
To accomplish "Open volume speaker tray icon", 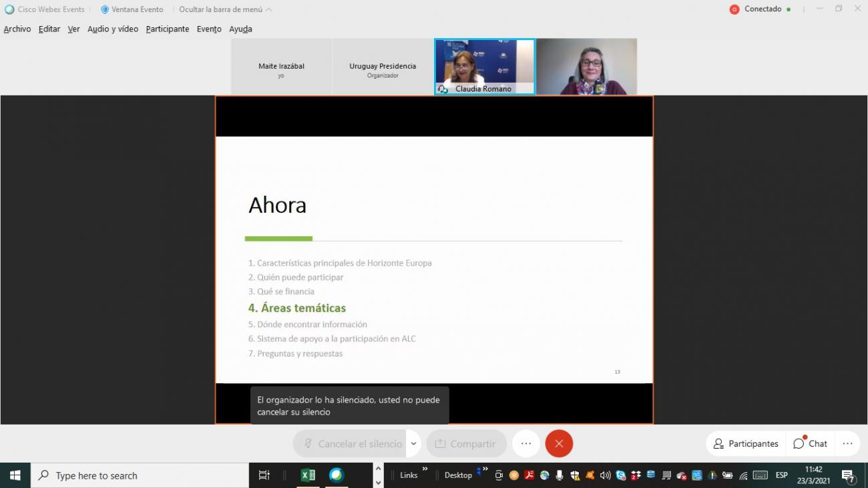I will click(x=605, y=475).
